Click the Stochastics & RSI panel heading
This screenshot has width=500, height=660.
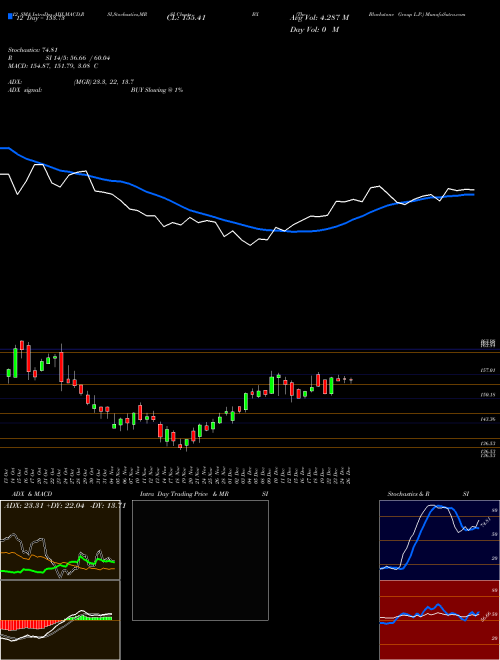(428, 494)
